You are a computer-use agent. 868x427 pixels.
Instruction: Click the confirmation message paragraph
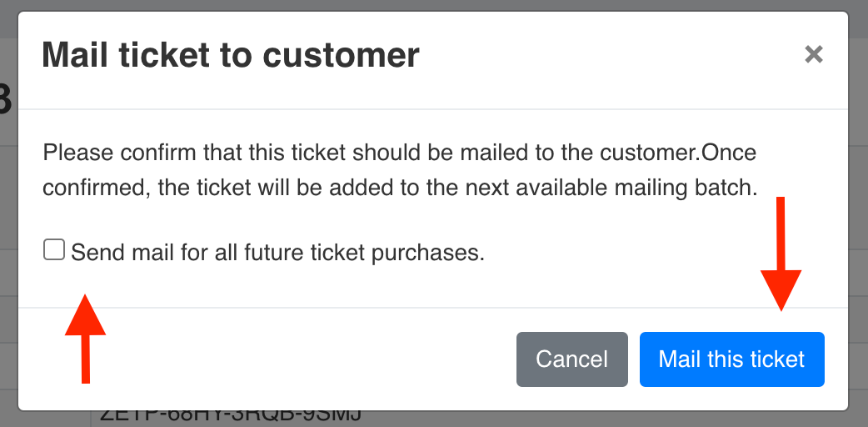pyautogui.click(x=400, y=171)
